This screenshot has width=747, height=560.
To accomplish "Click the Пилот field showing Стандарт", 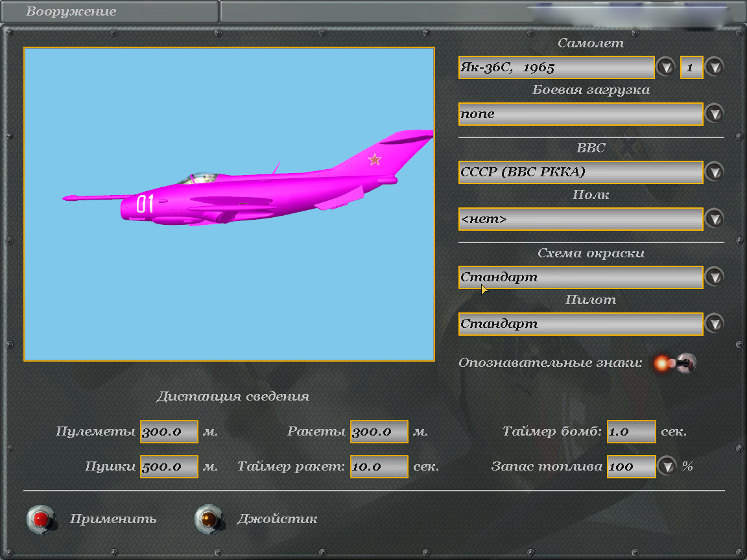I will point(581,324).
